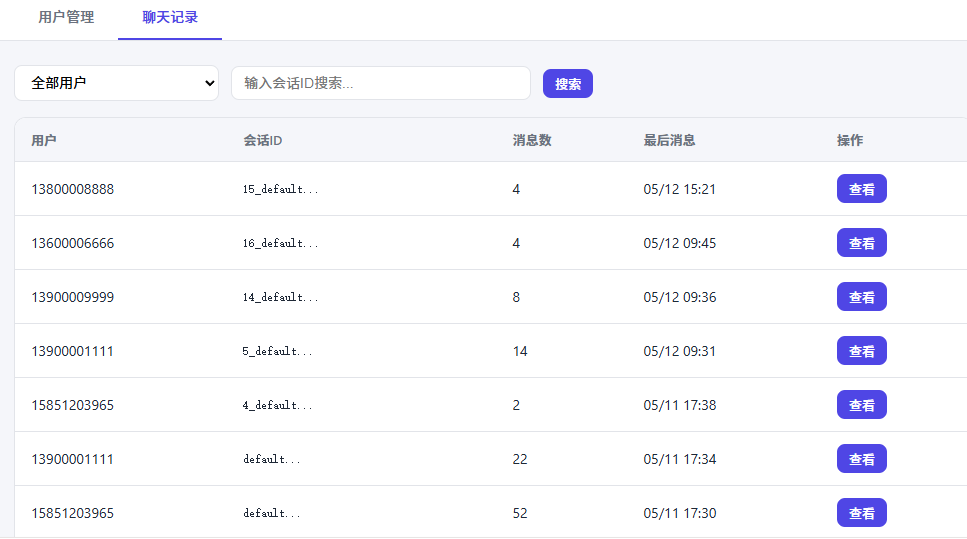The image size is (967, 539).
Task: Click 查看 in the 05/11 17:34 row
Action: point(862,459)
